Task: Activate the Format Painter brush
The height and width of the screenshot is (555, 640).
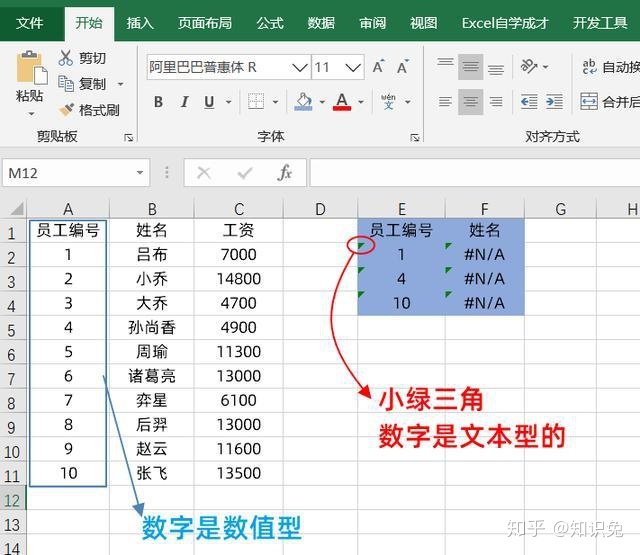Action: (66, 110)
